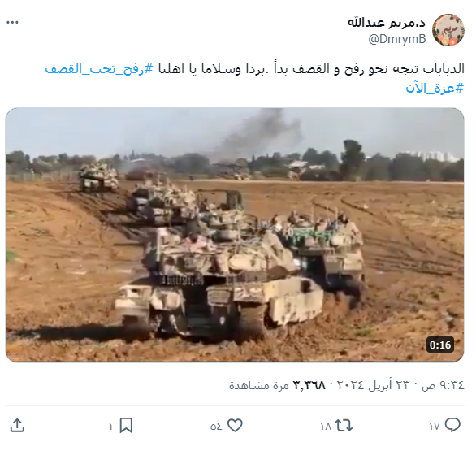This screenshot has height=451, width=476.
Task: Click the tweet text about tanks
Action: tap(311, 69)
